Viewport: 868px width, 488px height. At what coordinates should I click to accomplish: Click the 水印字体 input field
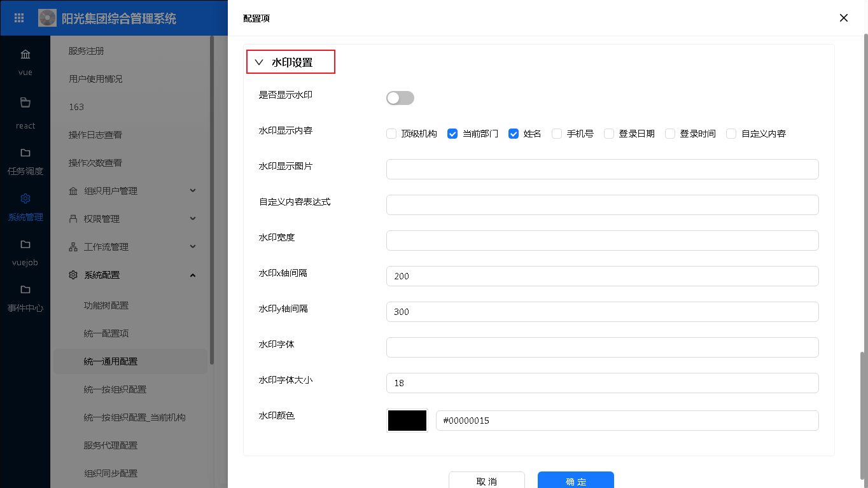click(x=603, y=347)
